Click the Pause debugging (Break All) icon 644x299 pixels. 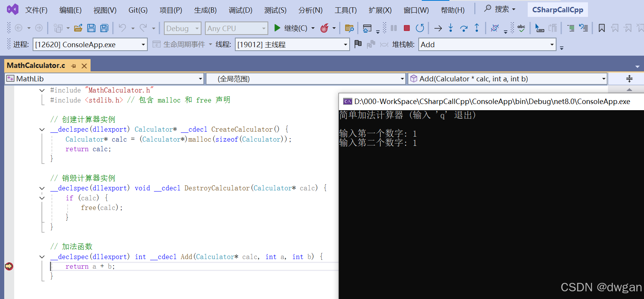(x=394, y=28)
